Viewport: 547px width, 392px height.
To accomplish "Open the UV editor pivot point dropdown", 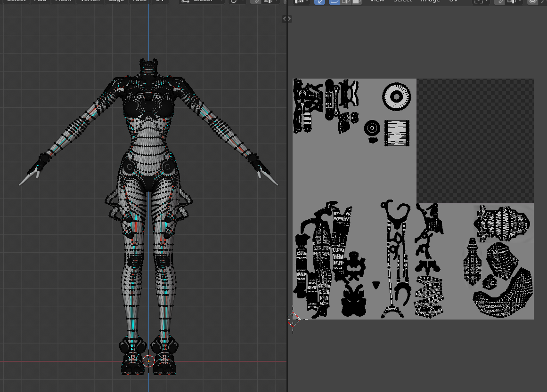I will (x=481, y=1).
